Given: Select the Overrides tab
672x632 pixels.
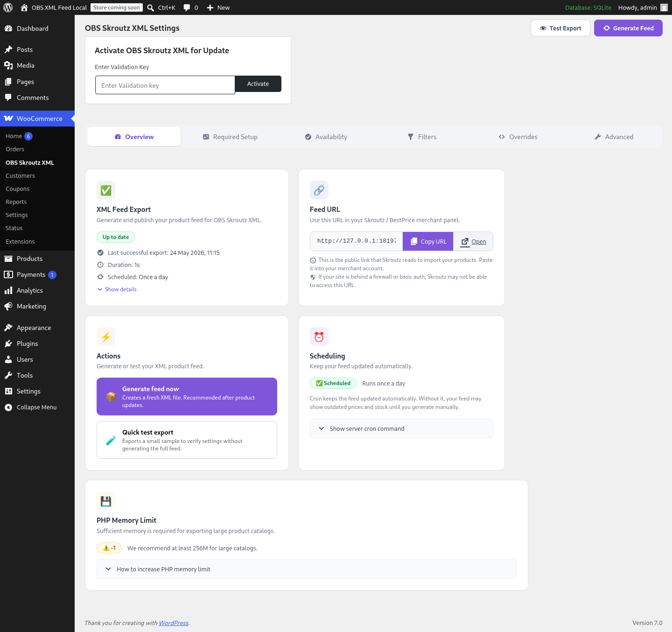Looking at the screenshot, I should pyautogui.click(x=518, y=137).
